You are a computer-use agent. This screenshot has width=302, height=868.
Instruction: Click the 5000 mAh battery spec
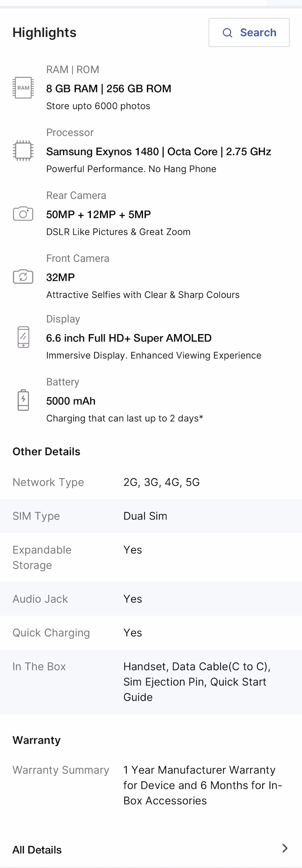[x=71, y=401]
